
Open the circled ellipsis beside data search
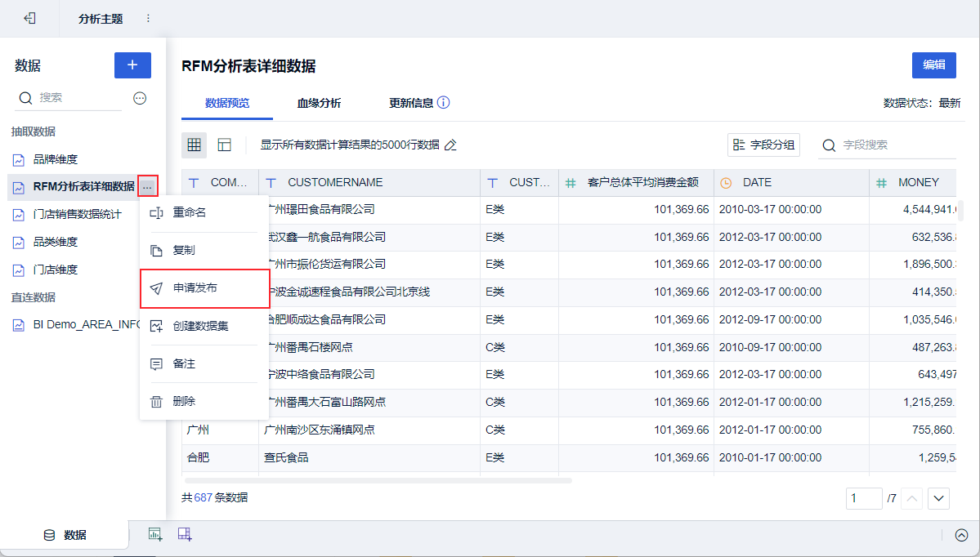click(x=140, y=98)
